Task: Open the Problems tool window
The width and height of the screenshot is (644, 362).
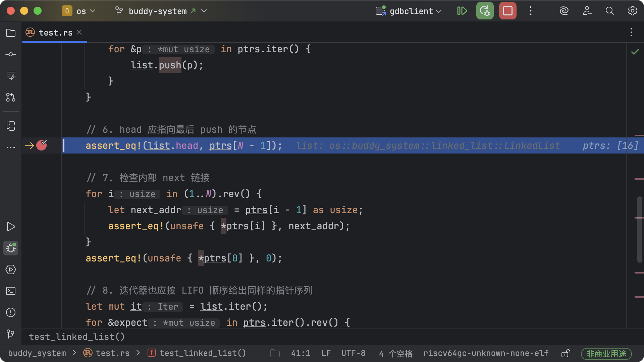Action: coord(11,312)
